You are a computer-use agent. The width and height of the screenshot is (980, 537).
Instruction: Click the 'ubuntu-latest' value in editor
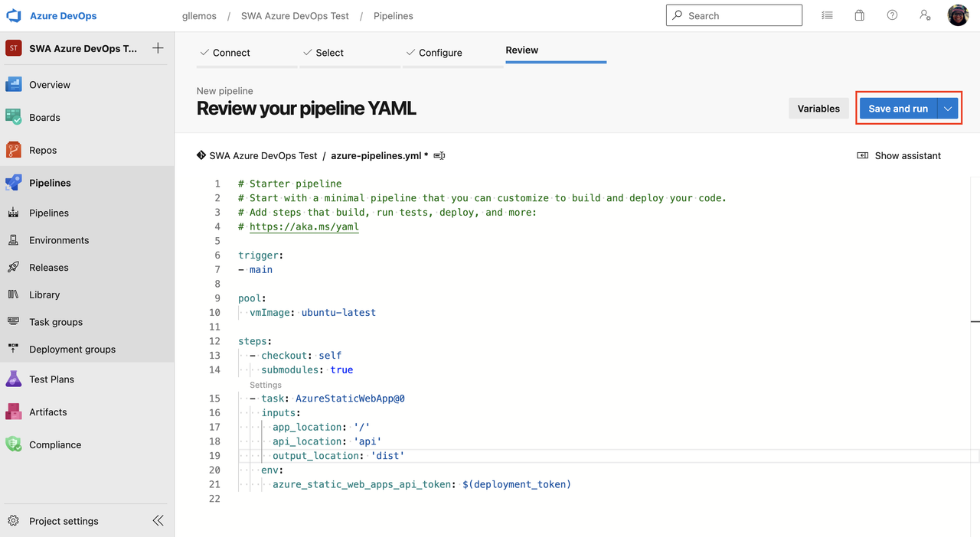338,312
